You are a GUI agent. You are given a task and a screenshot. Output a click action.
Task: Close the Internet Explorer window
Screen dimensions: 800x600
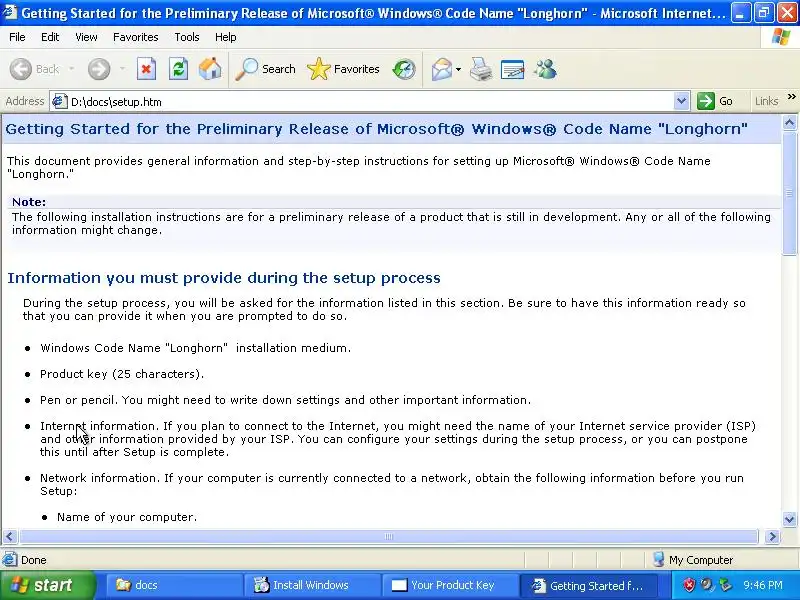[x=787, y=12]
